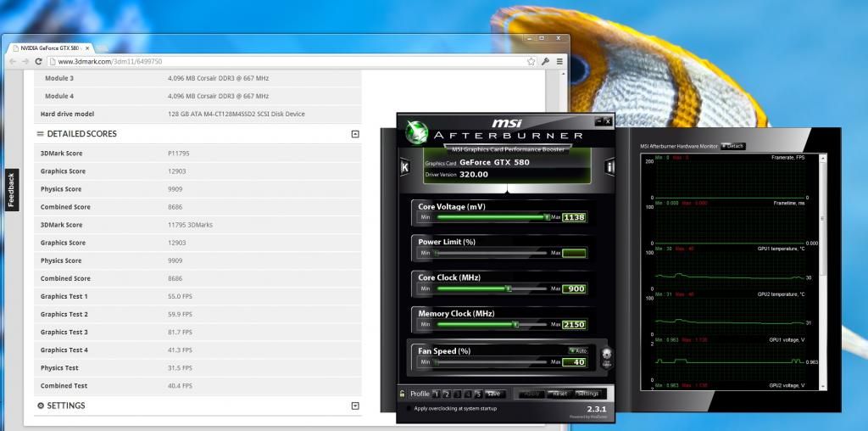This screenshot has height=431, width=868.
Task: Edit the Core Clock value 900
Action: [574, 288]
